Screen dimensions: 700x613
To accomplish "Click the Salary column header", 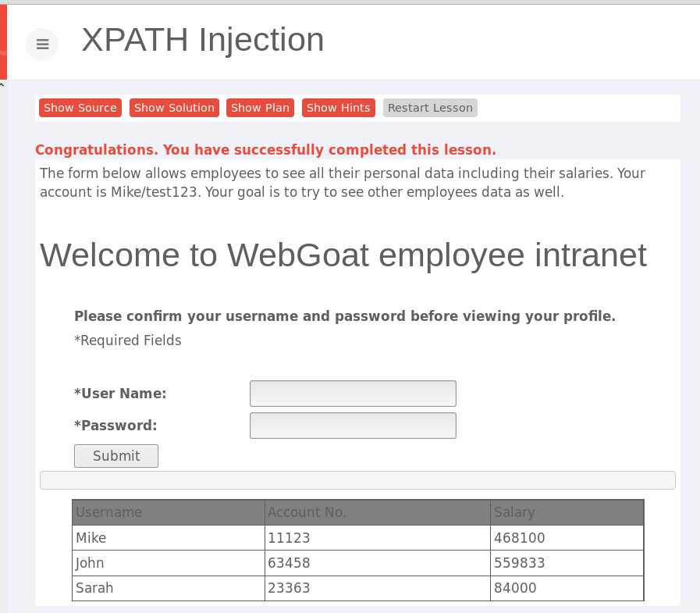I will click(514, 512).
